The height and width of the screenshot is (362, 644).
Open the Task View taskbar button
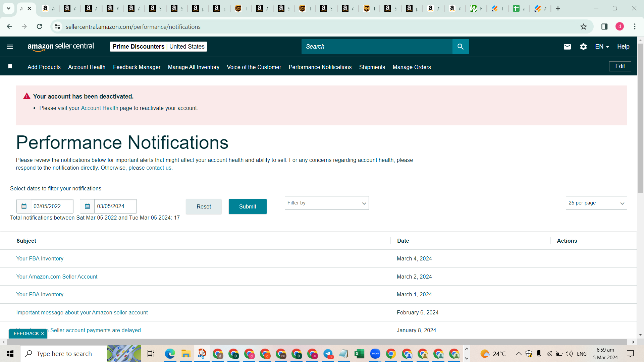coord(151,354)
